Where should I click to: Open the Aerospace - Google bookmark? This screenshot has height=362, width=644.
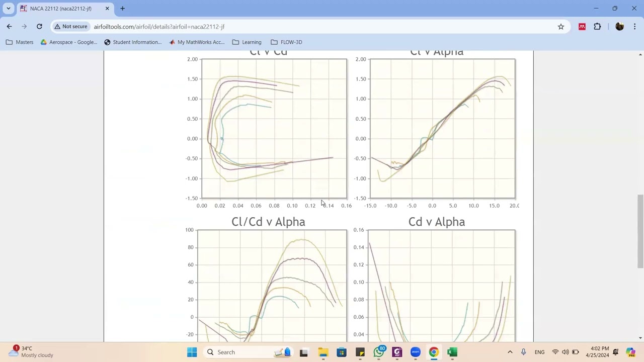(68, 42)
